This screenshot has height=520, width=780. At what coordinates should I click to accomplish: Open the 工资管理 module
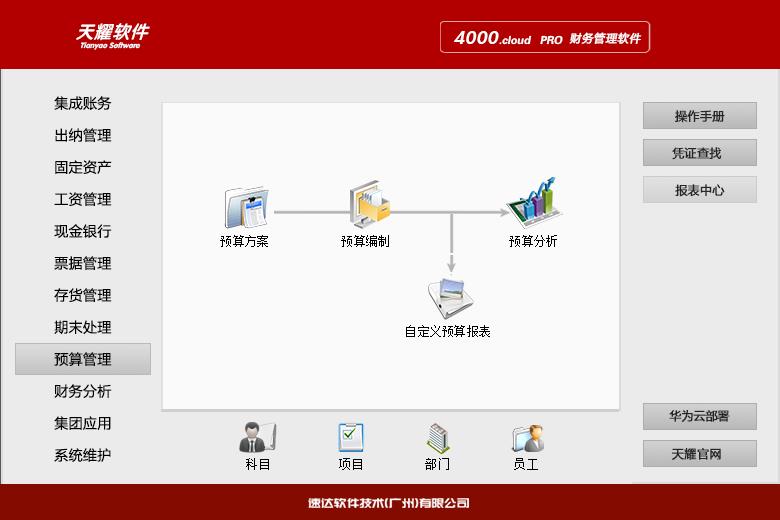[83, 199]
